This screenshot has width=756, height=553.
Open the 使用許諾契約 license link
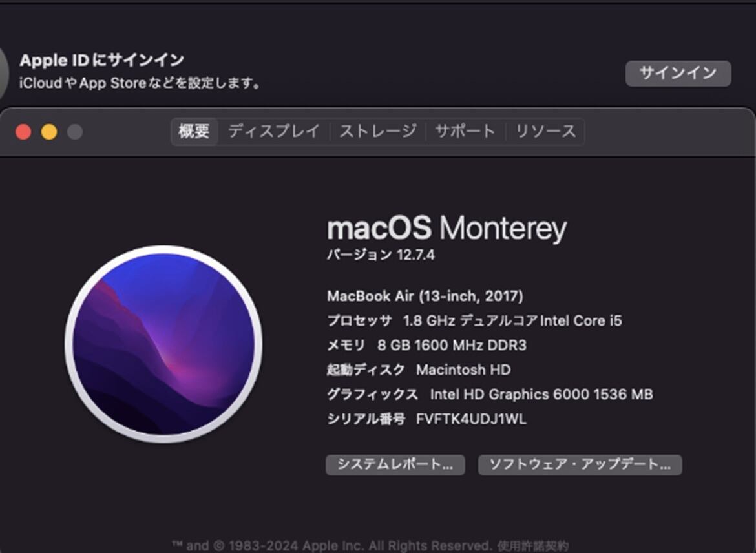[533, 546]
